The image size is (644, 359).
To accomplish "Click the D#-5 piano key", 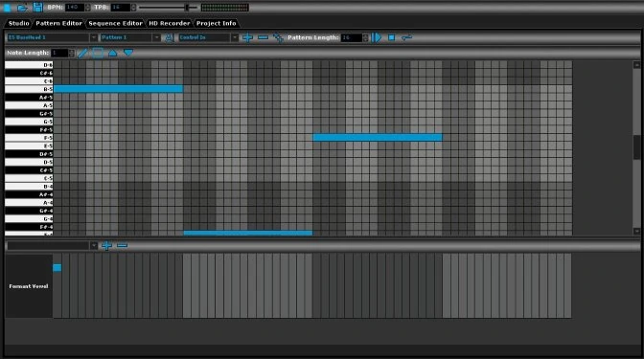I will (29, 154).
